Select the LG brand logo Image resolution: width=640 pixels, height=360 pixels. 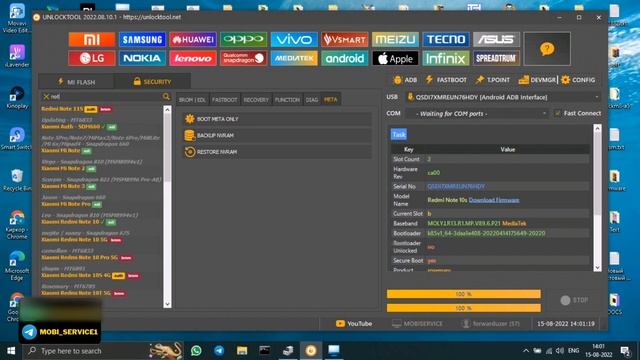[92, 58]
